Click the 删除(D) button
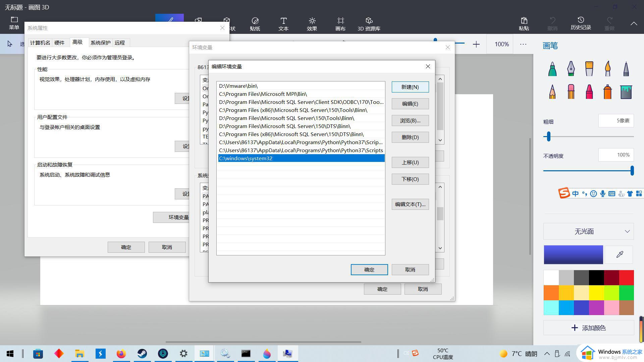 (x=410, y=137)
